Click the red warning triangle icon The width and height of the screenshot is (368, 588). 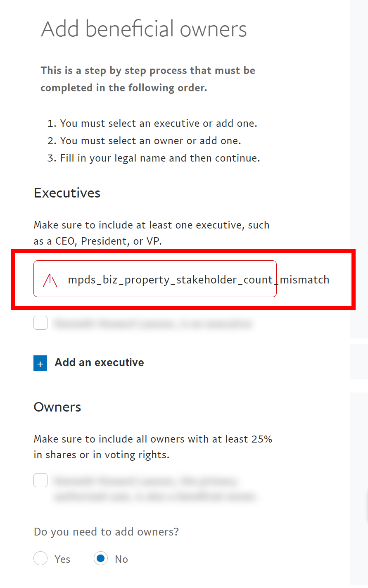tap(50, 280)
